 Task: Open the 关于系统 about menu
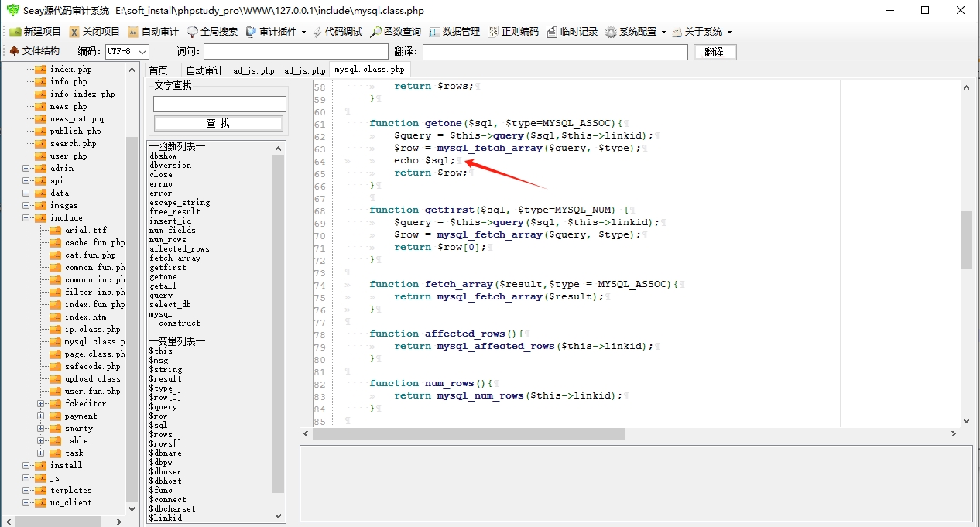pyautogui.click(x=701, y=32)
